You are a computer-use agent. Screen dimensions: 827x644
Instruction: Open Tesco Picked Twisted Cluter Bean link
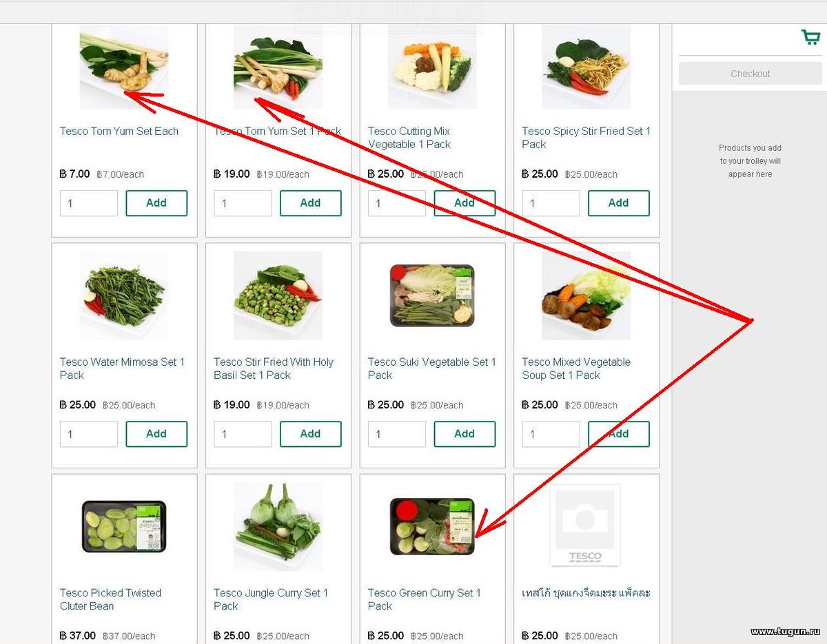(110, 599)
